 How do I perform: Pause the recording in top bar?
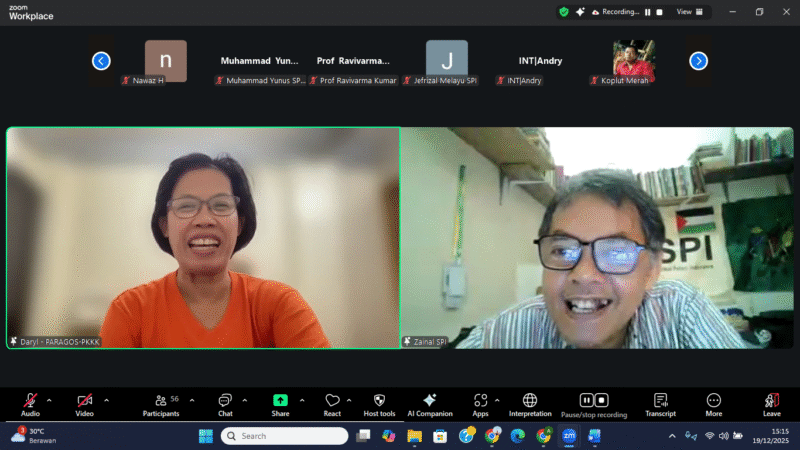[647, 12]
